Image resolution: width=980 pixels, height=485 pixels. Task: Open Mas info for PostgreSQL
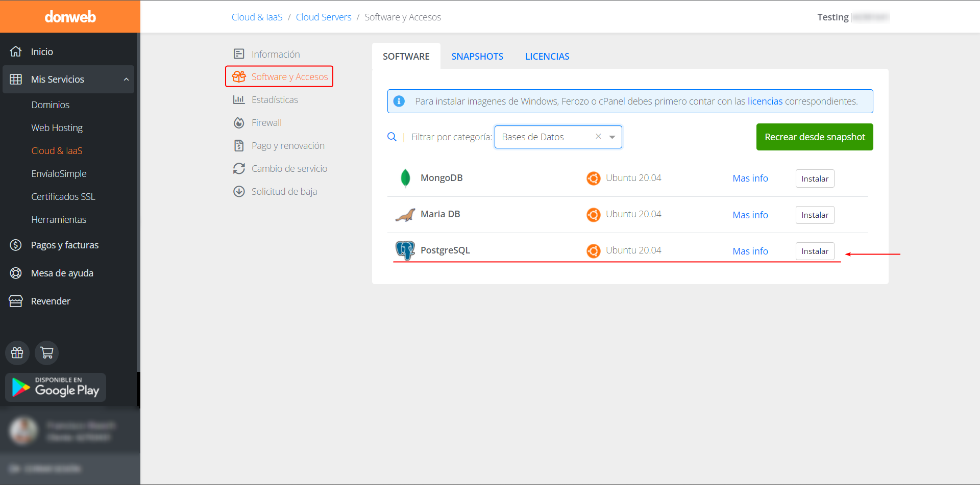click(x=750, y=251)
